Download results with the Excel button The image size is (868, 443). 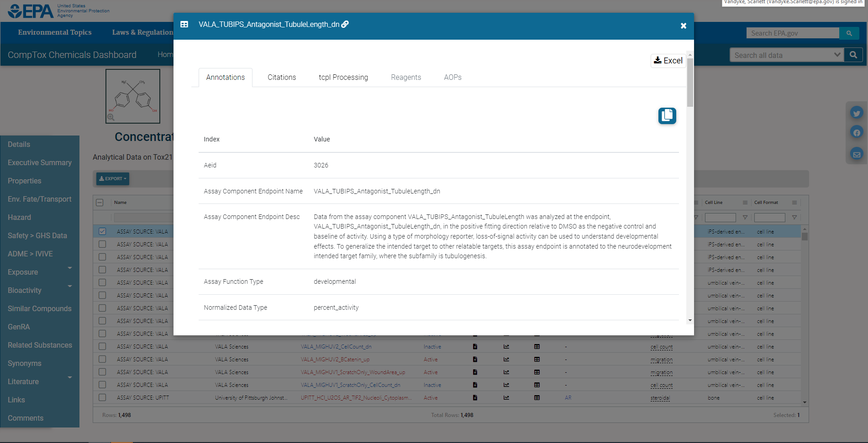click(x=668, y=60)
